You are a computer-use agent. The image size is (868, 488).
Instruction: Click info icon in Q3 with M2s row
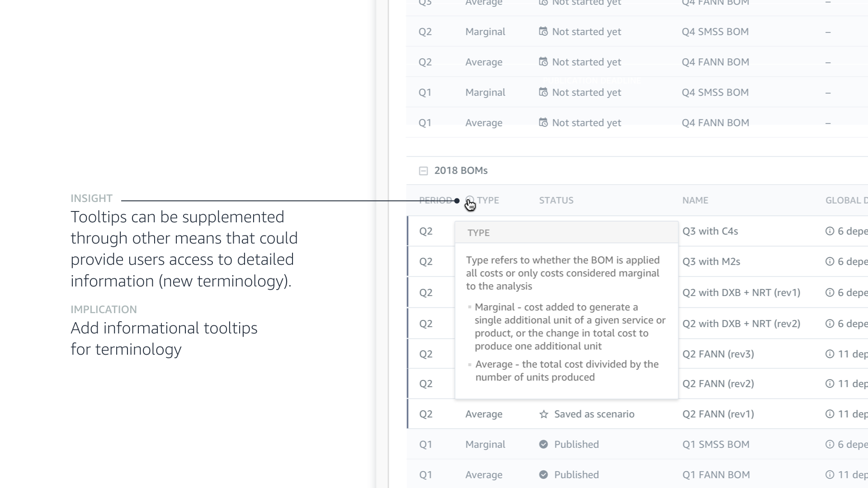pos(830,262)
